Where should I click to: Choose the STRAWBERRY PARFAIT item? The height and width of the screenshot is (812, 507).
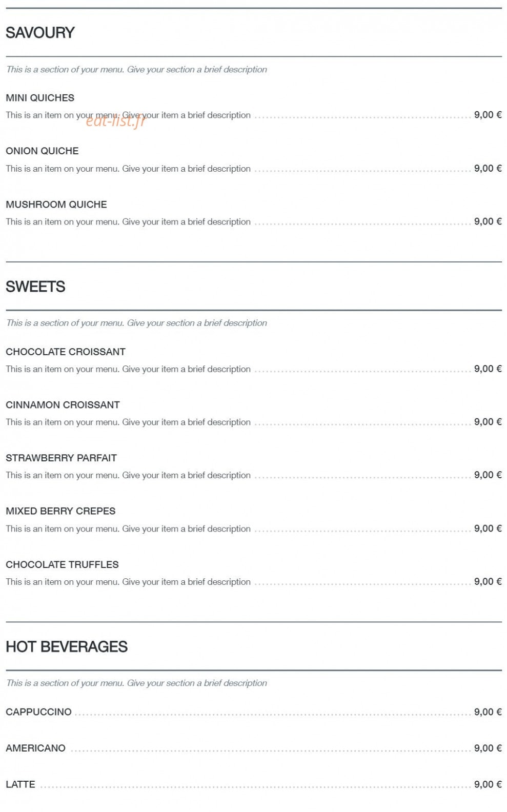[61, 458]
